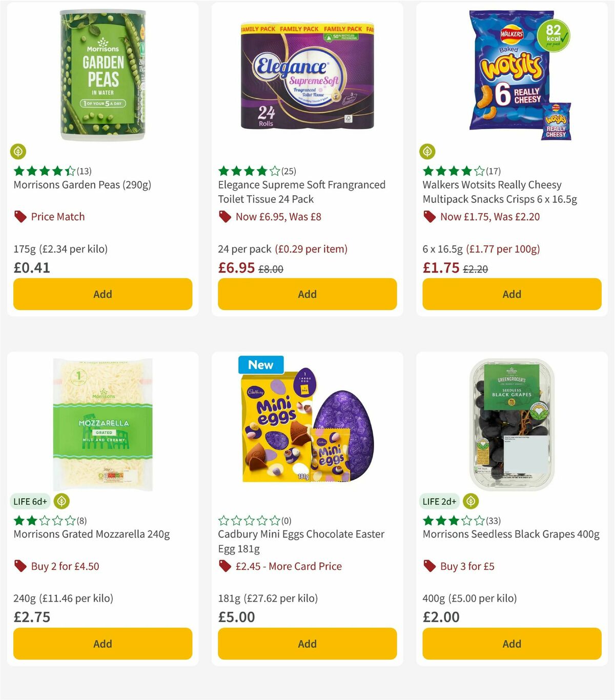
Task: Click the New badge on Mini Eggs
Action: click(x=260, y=365)
